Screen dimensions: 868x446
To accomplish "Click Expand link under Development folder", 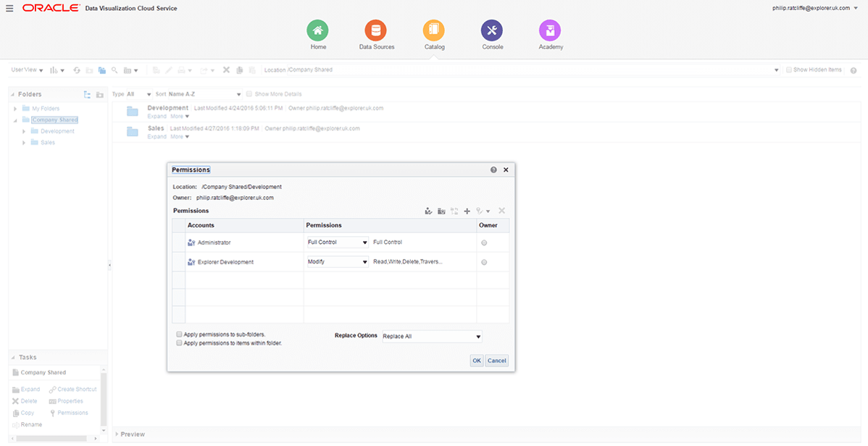I will [157, 116].
